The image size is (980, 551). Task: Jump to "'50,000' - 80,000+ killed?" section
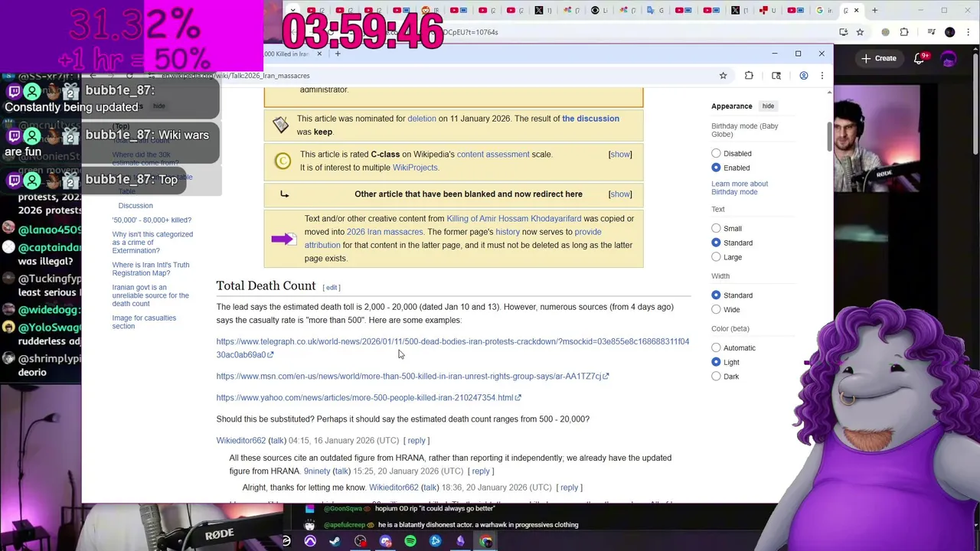[152, 220]
